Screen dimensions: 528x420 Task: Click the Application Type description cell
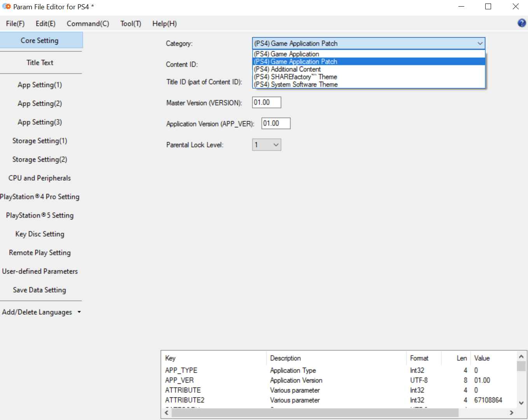(293, 370)
